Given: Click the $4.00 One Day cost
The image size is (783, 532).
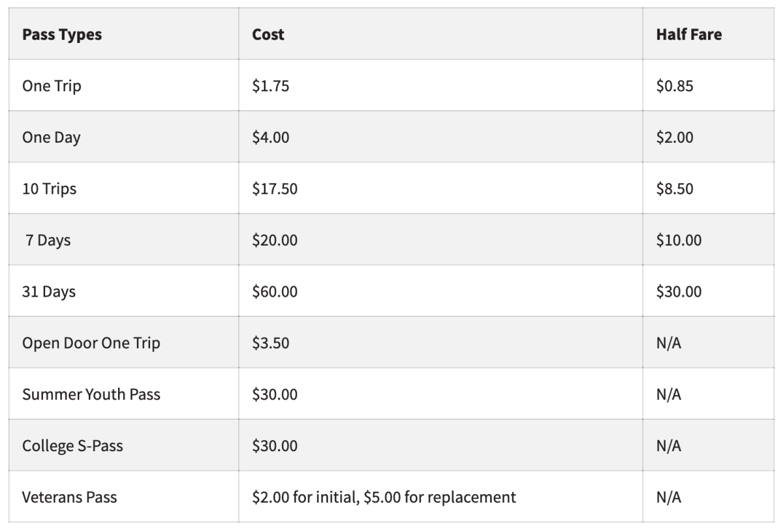Looking at the screenshot, I should (x=270, y=138).
